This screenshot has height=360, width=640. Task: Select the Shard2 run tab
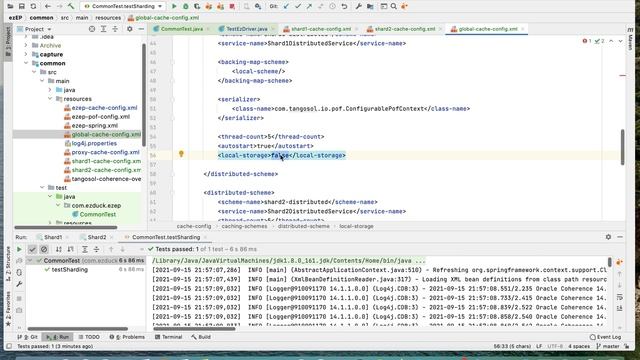tap(97, 237)
